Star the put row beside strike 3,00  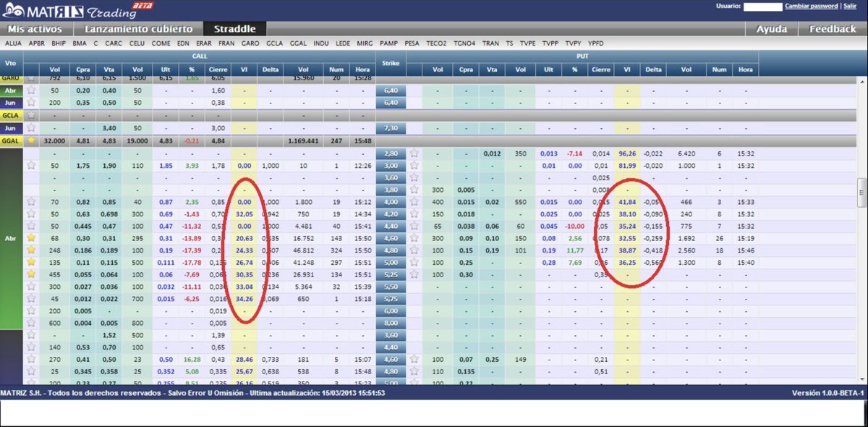click(414, 165)
